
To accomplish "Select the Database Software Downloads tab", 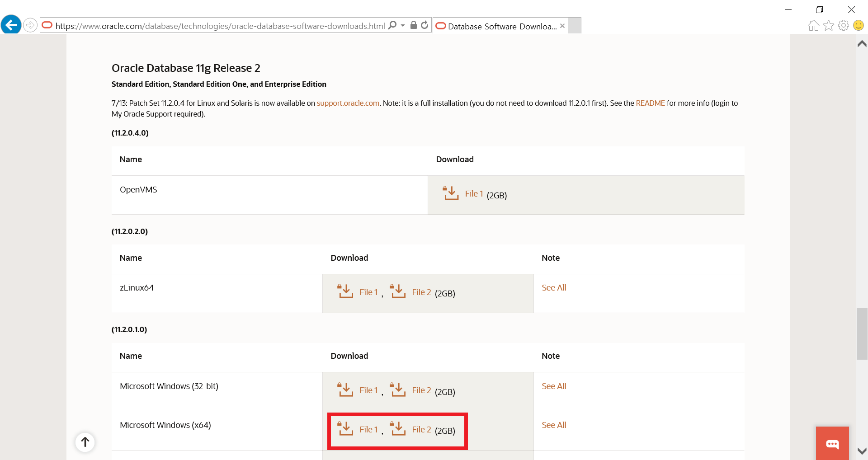I will (500, 26).
